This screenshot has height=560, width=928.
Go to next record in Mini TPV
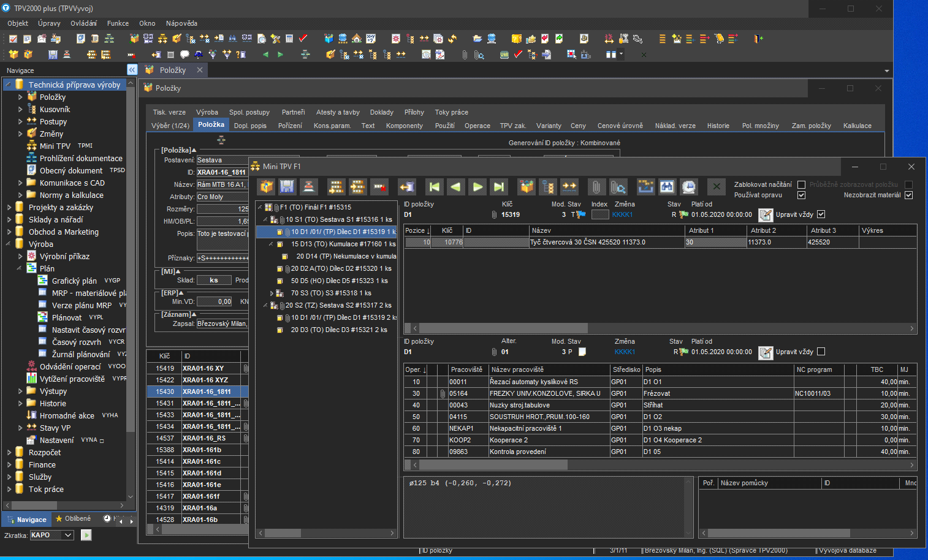tap(477, 186)
